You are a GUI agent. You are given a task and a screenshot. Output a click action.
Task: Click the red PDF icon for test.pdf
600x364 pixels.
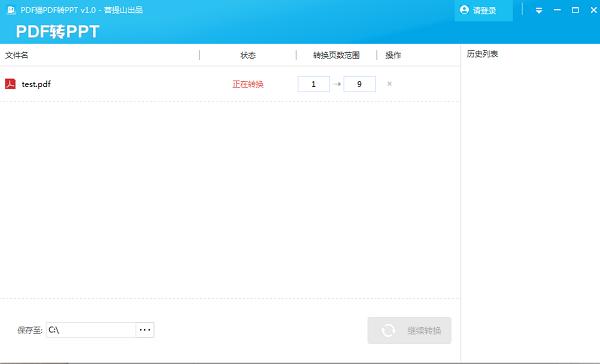[10, 84]
